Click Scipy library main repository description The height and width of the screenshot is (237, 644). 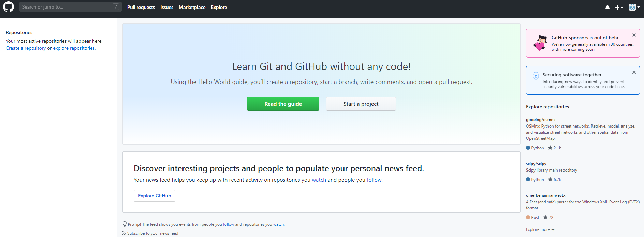pyautogui.click(x=552, y=170)
